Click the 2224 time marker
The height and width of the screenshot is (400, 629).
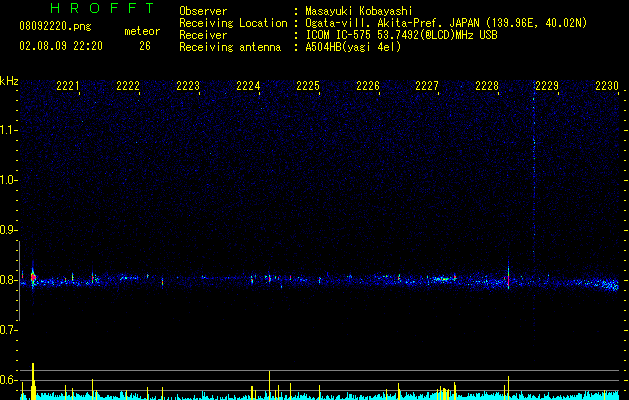point(248,86)
